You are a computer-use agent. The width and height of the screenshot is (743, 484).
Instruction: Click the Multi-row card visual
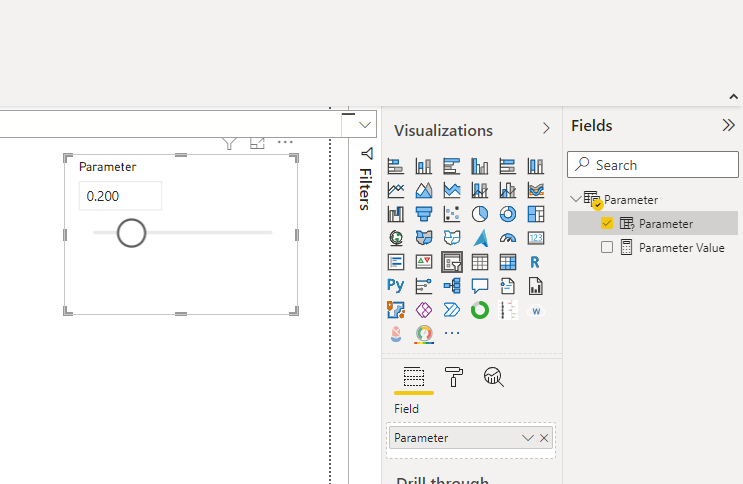[396, 262]
